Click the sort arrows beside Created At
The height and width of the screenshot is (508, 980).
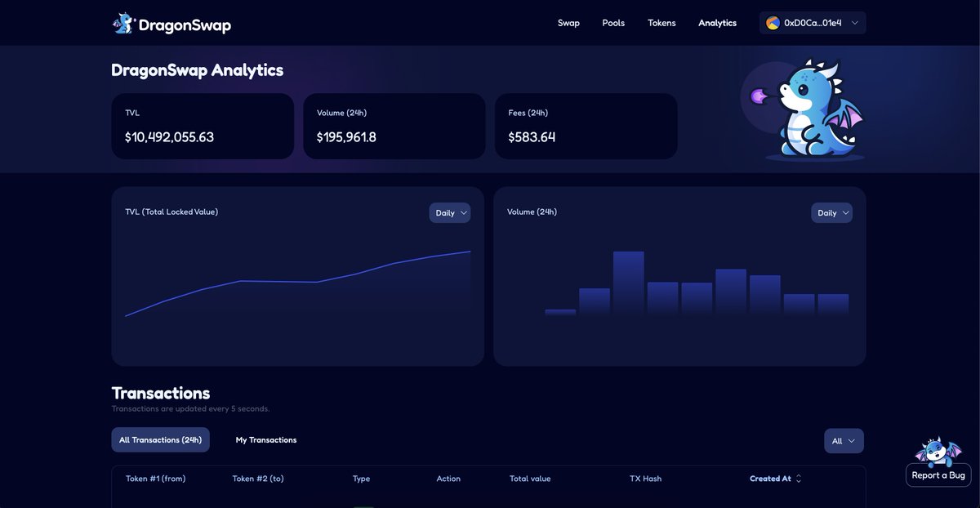click(799, 479)
